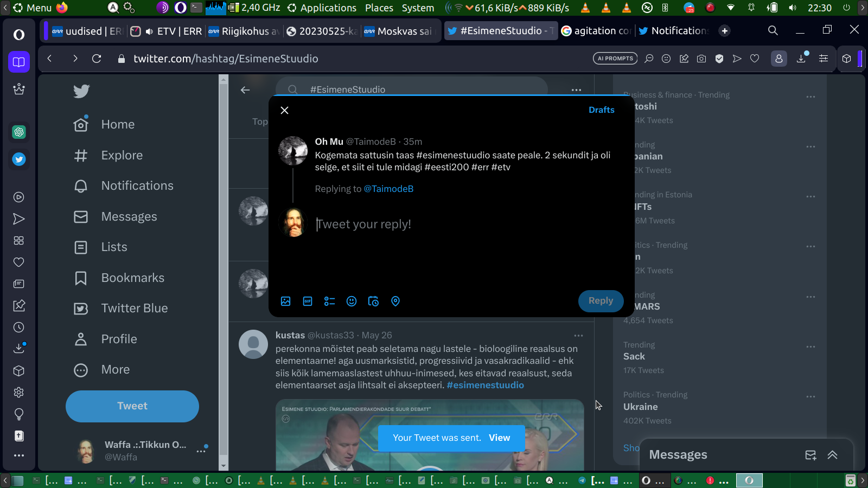868x488 pixels.
Task: Open the Places system menu
Action: click(x=379, y=8)
